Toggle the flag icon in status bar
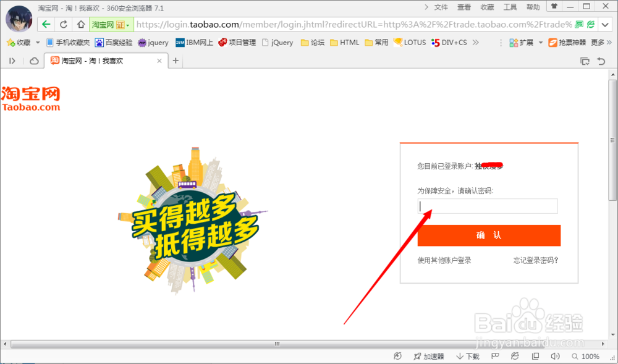The image size is (618, 364). tap(494, 356)
